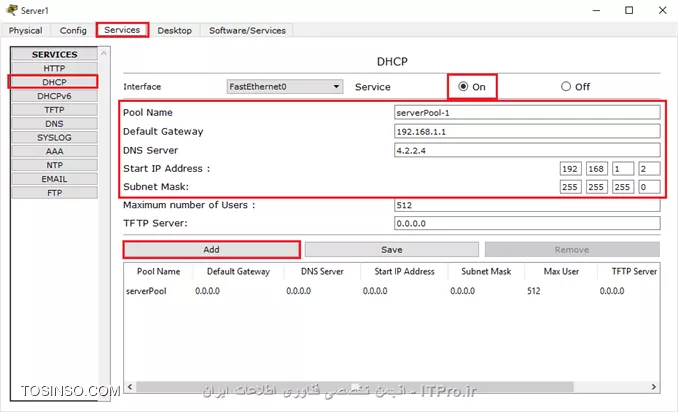Click third octet of Subnet Mask
Screen dimensions: 678x412
coord(623,187)
